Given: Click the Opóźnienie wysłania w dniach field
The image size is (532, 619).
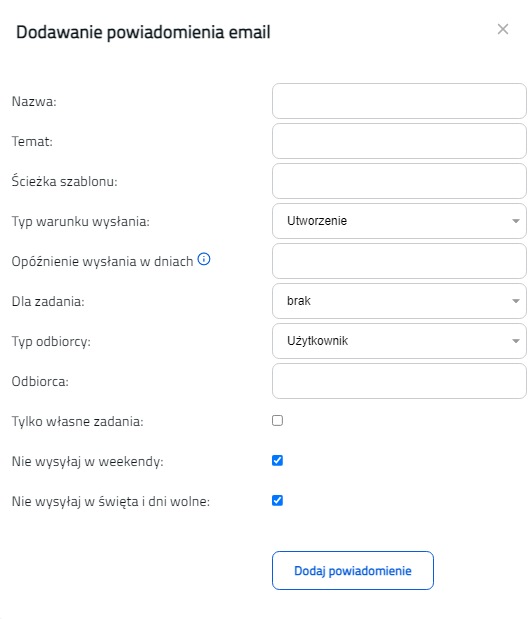Looking at the screenshot, I should pos(399,261).
